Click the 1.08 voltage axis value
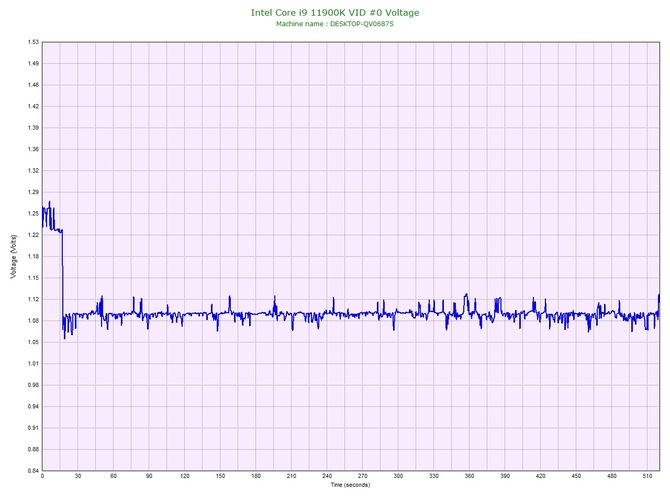 point(33,320)
